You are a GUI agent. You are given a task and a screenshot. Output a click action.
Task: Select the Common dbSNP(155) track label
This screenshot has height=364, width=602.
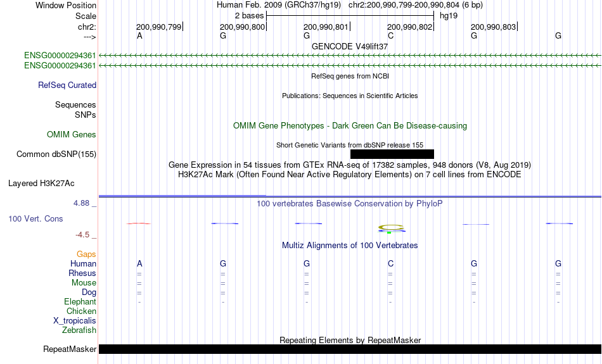tap(56, 154)
